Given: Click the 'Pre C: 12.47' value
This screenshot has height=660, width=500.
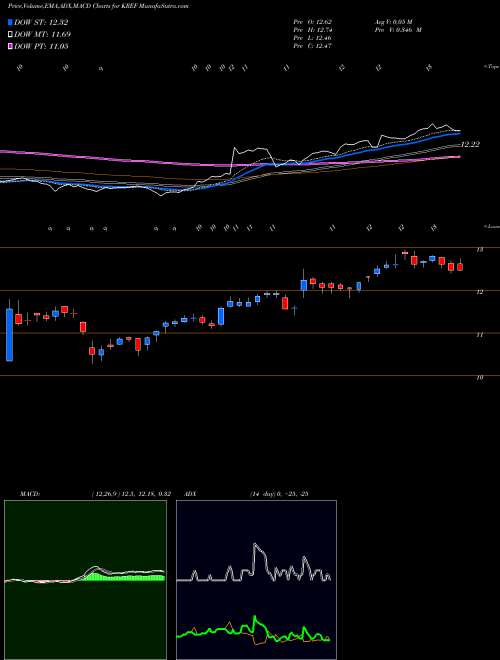Looking at the screenshot, I should 314,45.
